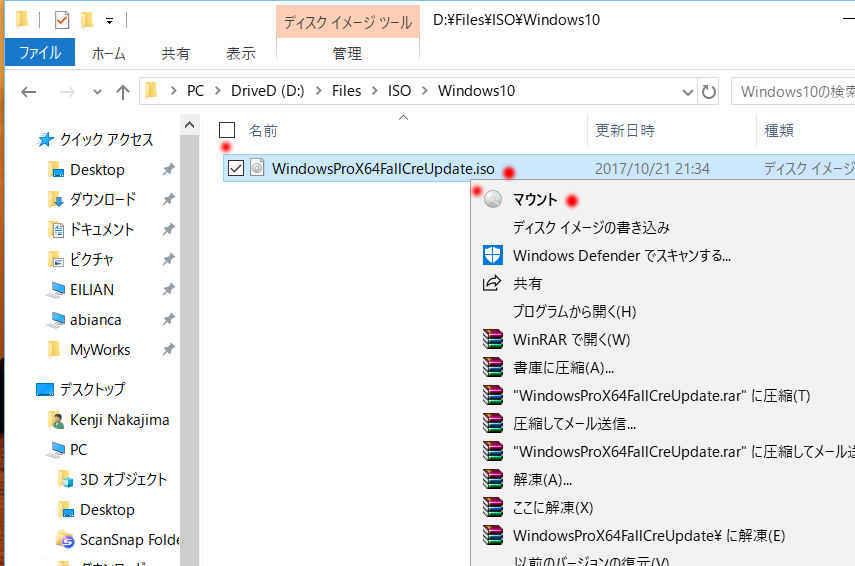Open ピクチャ in Quick access
Image resolution: width=855 pixels, height=566 pixels.
92,260
